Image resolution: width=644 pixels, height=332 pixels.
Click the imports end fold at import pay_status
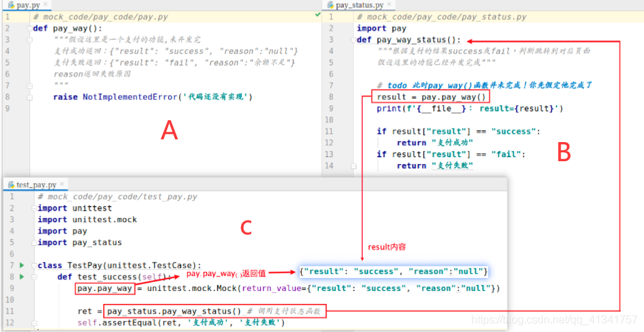(x=35, y=243)
